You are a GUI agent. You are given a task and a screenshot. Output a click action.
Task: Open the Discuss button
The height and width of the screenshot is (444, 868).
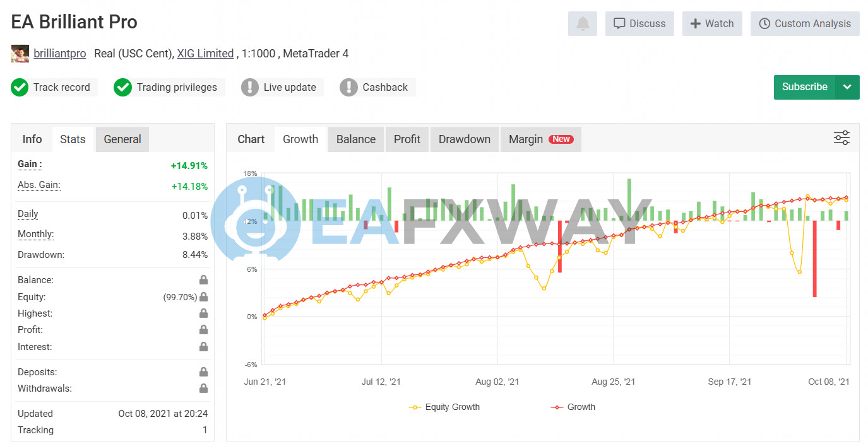639,24
